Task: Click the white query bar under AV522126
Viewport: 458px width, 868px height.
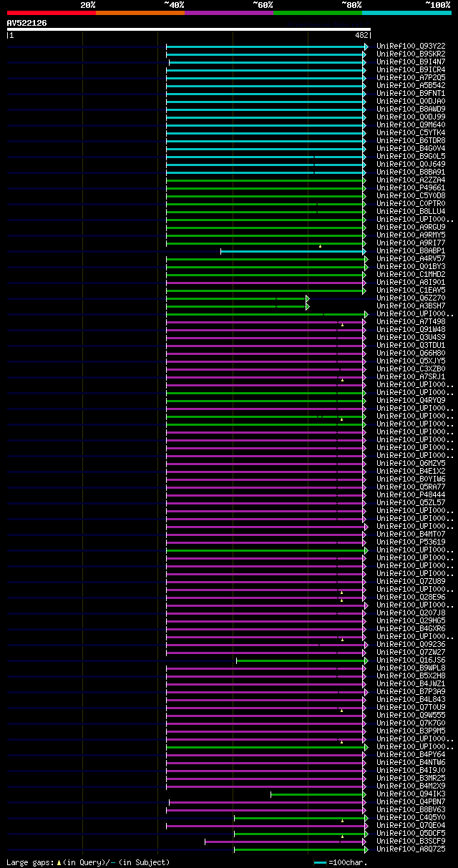Action: 189,29
